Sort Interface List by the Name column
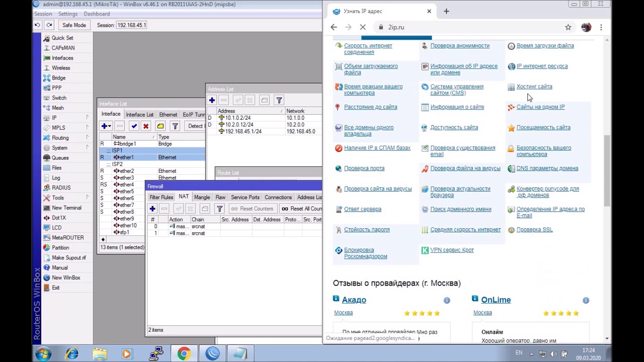Viewport: 644px width, 362px height. 134,137
